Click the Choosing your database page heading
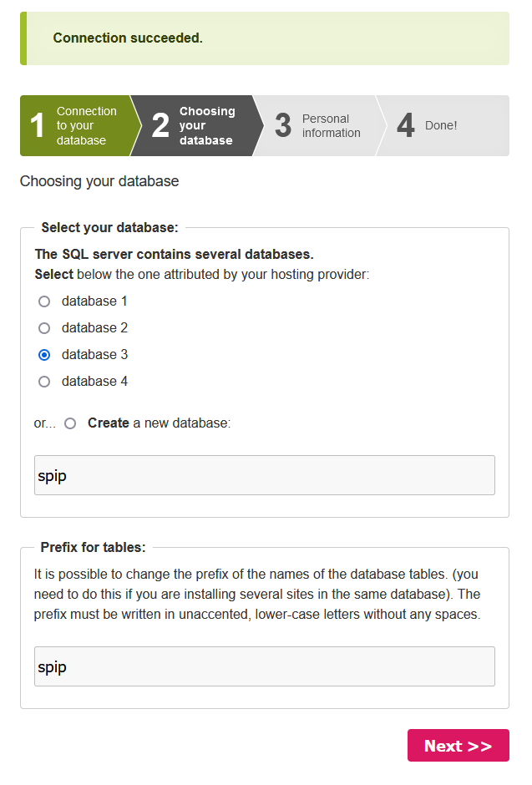 tap(99, 181)
